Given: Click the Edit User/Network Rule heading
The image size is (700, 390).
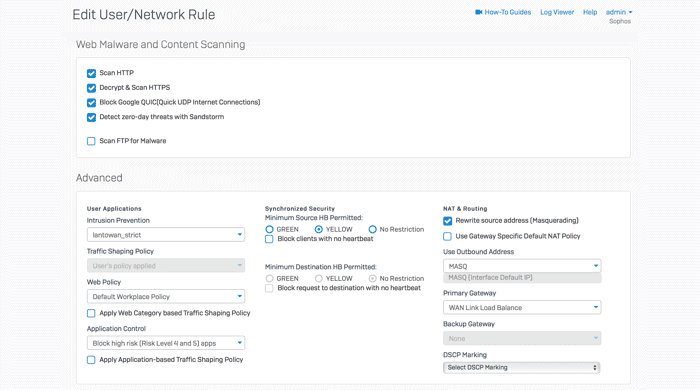Looking at the screenshot, I should tap(144, 15).
